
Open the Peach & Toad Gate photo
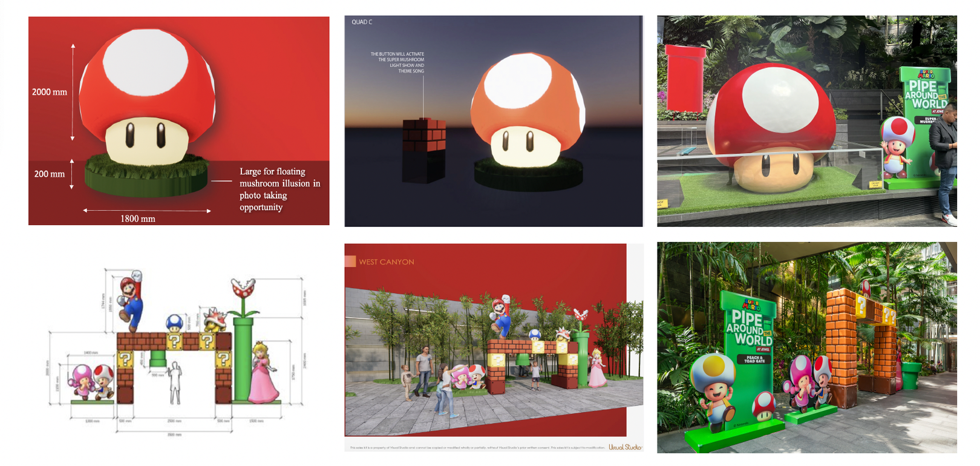tap(807, 347)
